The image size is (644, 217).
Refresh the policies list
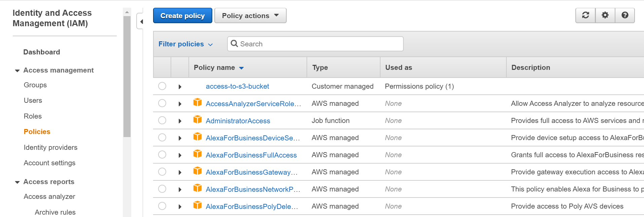[585, 15]
